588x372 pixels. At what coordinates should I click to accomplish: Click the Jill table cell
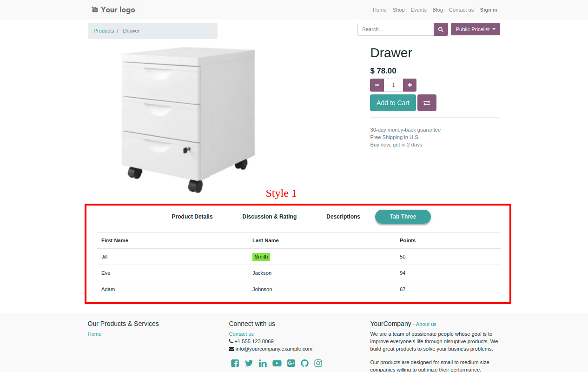click(x=105, y=257)
